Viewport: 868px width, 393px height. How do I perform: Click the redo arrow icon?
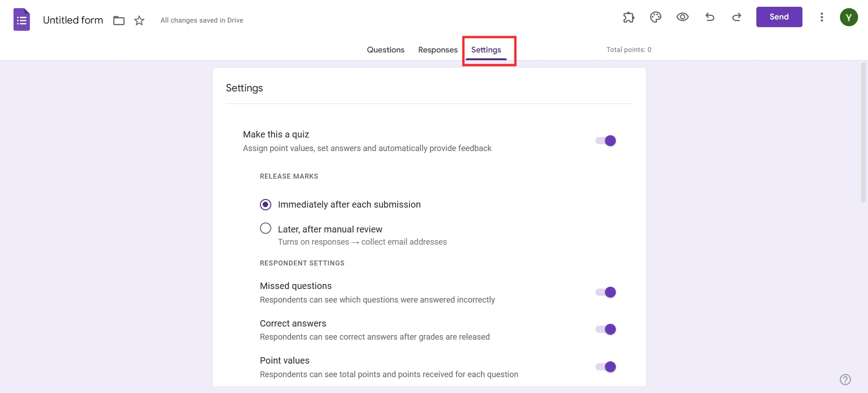click(737, 17)
